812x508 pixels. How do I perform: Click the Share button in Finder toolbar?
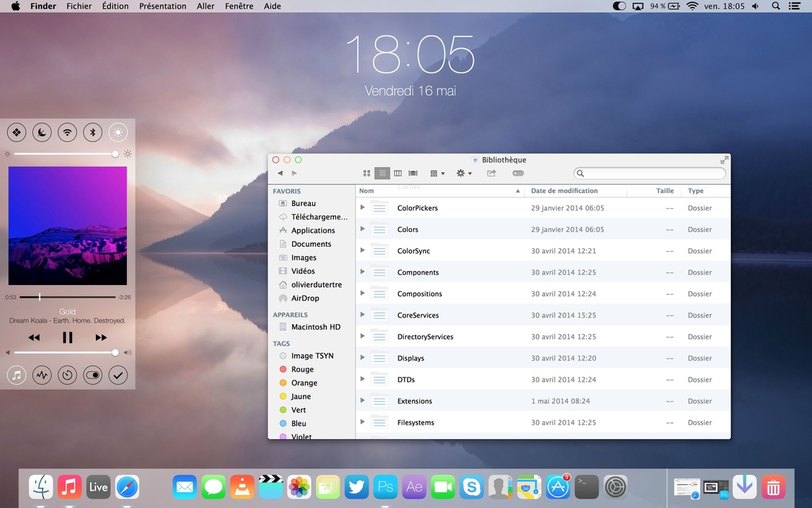tap(492, 174)
